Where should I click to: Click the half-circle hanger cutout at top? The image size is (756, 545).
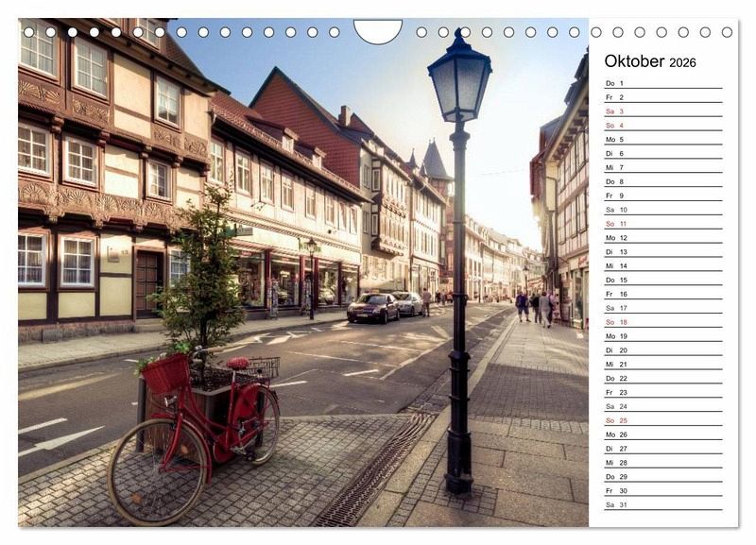(x=378, y=30)
